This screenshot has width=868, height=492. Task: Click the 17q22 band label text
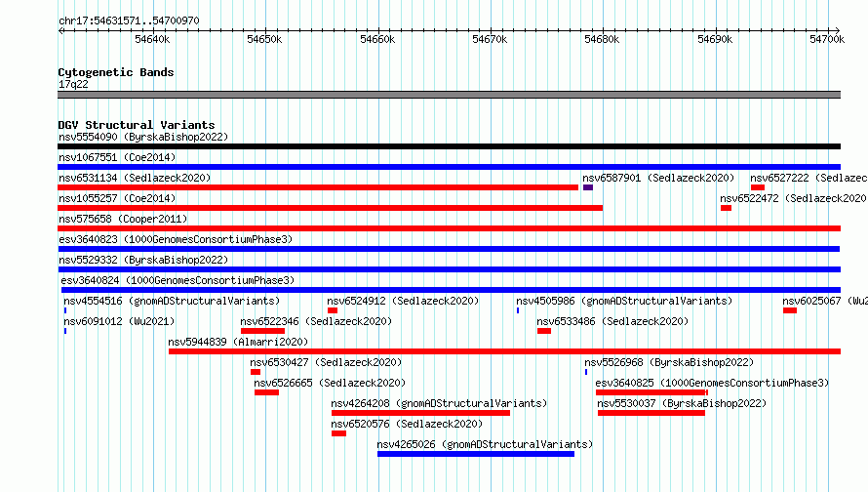(73, 84)
